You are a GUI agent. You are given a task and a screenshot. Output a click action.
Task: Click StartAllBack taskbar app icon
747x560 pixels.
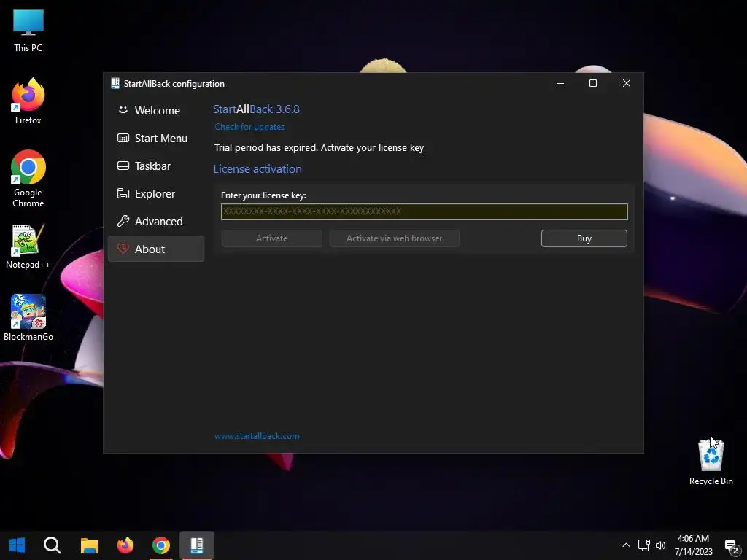pyautogui.click(x=197, y=545)
